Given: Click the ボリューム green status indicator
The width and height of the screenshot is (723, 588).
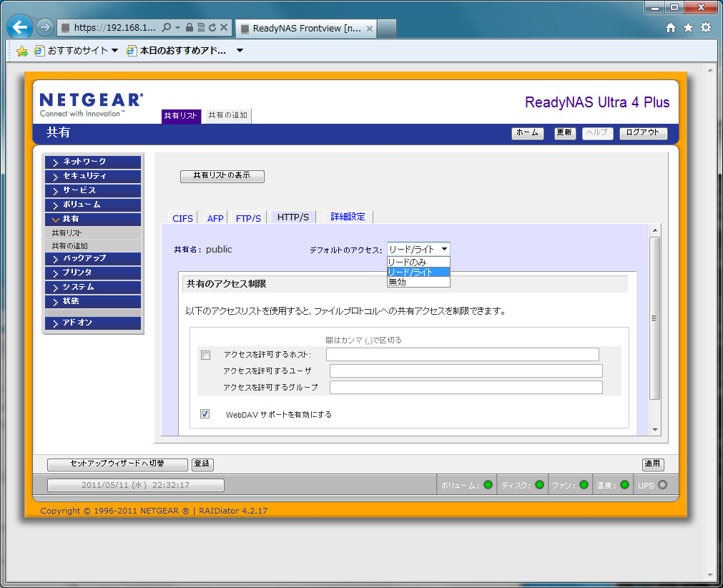Looking at the screenshot, I should 488,485.
